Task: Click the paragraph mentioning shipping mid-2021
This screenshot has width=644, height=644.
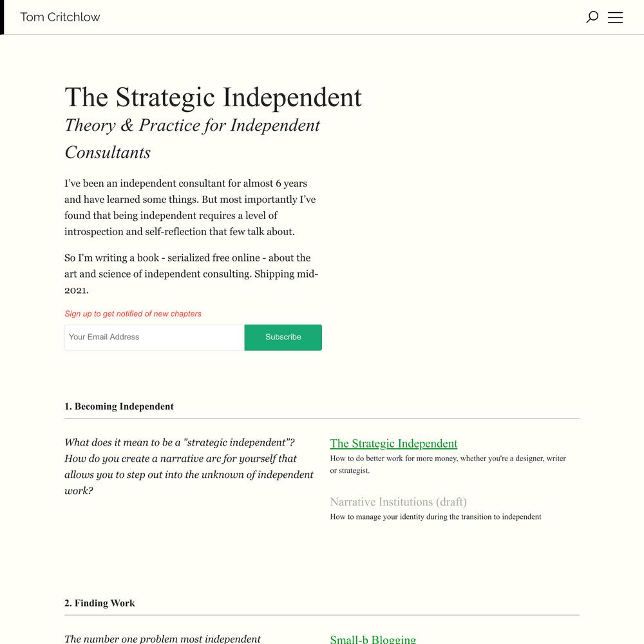Action: pyautogui.click(x=191, y=274)
